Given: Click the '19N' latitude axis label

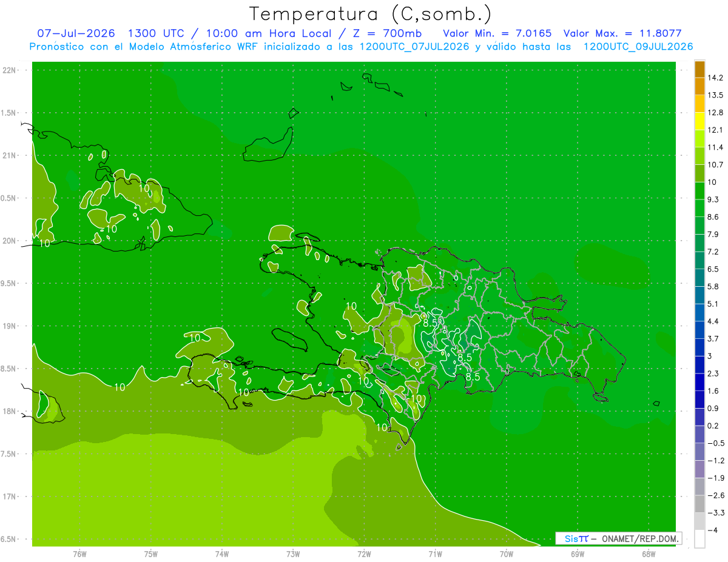Looking at the screenshot, I should tap(9, 326).
